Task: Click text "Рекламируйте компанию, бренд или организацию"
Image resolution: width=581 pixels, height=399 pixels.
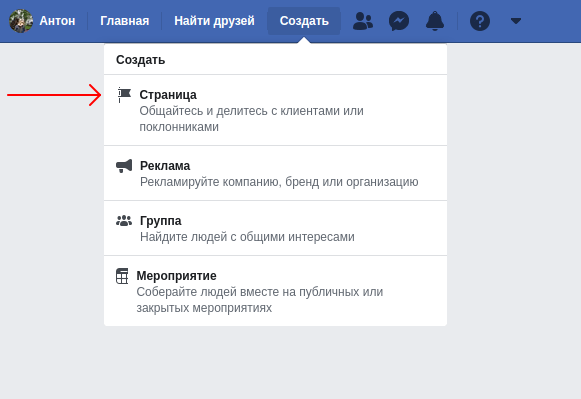Action: pyautogui.click(x=279, y=182)
